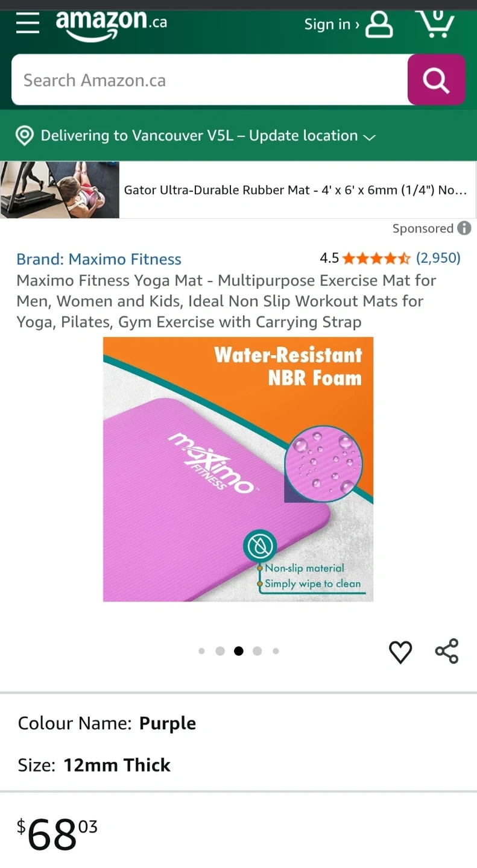Visit the Brand: Maximo Fitness link
Image resolution: width=477 pixels, height=868 pixels.
click(99, 259)
